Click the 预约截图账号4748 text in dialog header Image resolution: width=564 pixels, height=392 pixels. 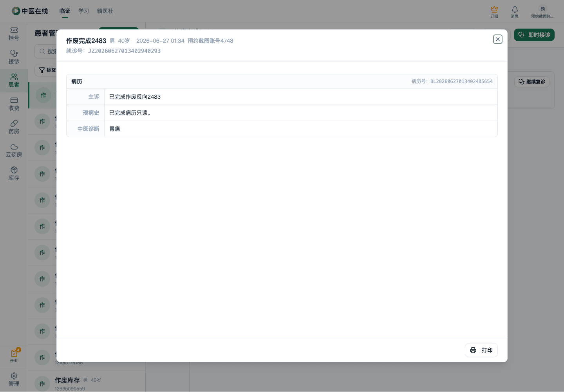pos(210,41)
